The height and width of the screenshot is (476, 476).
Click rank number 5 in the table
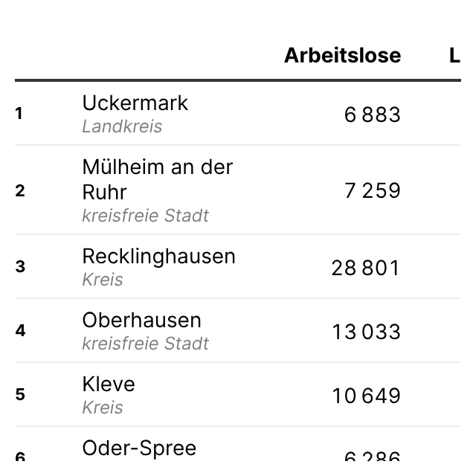tap(20, 394)
